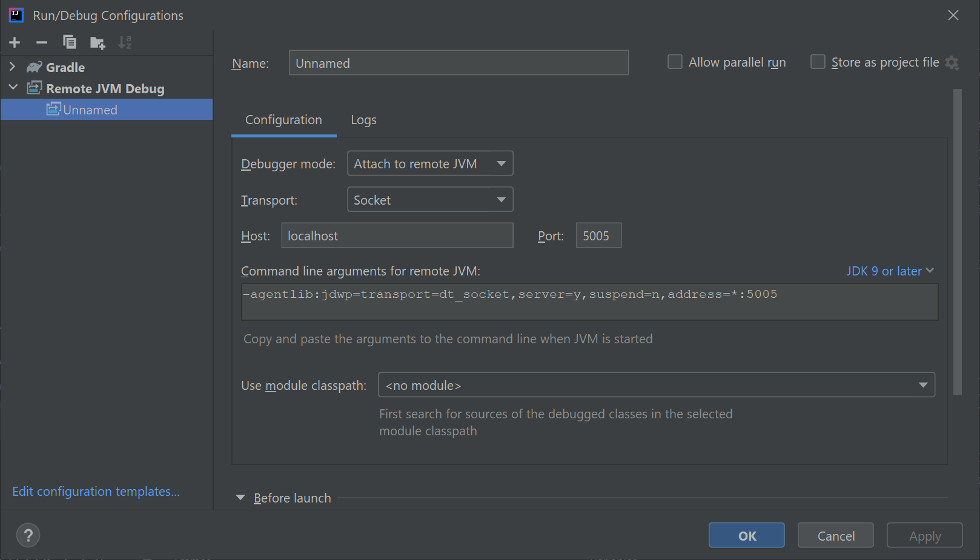The width and height of the screenshot is (980, 560).
Task: Click into the Port input field
Action: coord(598,235)
